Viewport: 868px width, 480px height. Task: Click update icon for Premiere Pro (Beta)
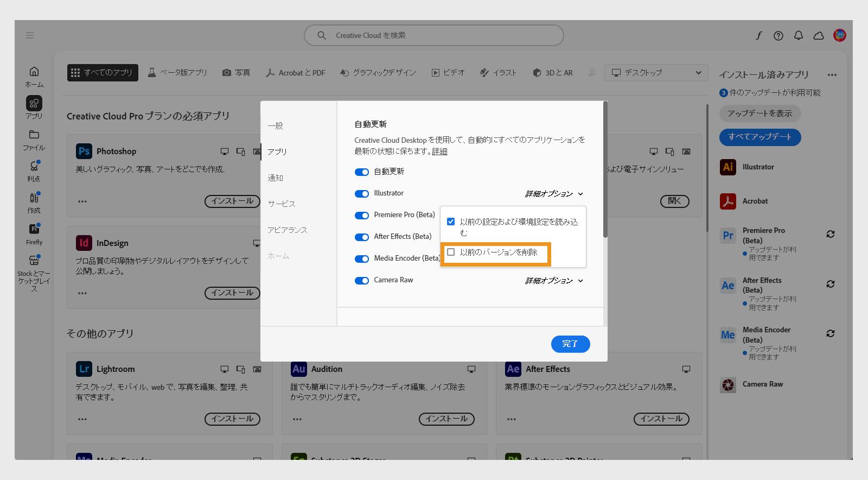(830, 234)
